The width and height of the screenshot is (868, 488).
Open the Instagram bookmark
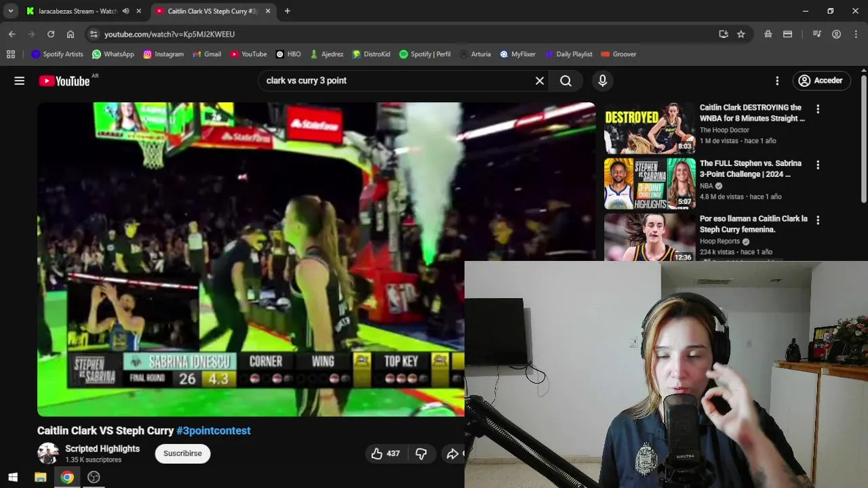(163, 54)
